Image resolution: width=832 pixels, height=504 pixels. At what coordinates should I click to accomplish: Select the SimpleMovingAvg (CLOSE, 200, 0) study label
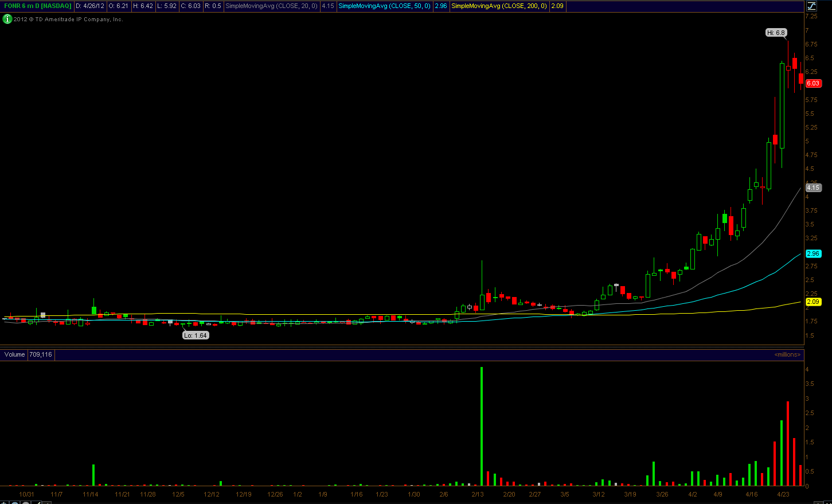499,6
